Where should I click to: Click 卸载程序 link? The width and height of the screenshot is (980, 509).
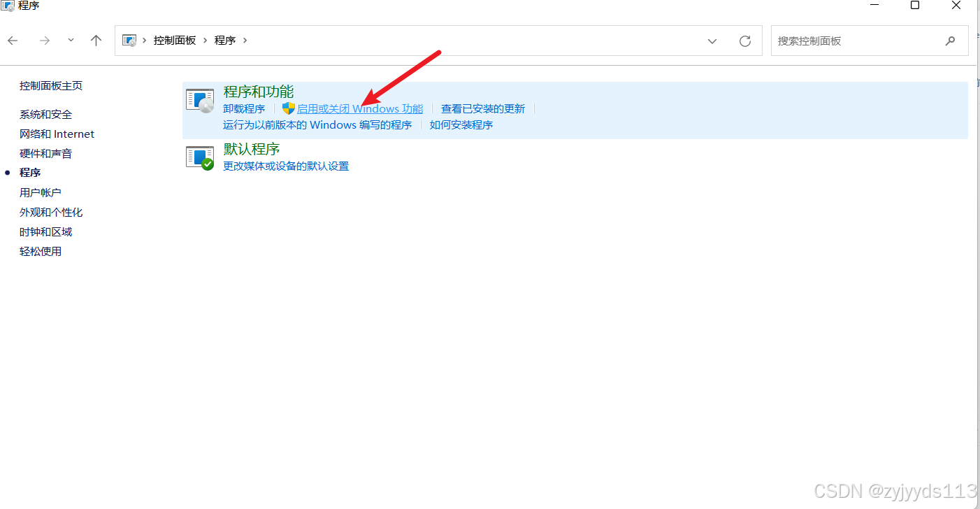click(x=244, y=108)
